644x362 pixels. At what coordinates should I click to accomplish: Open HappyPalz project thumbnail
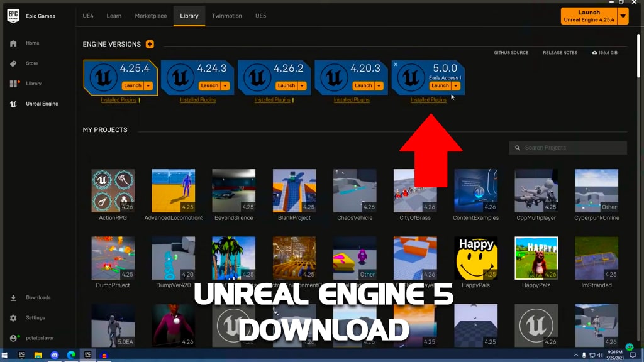(536, 258)
